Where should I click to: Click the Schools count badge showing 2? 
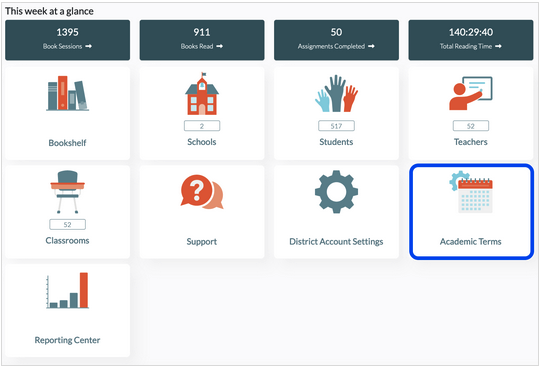(202, 126)
